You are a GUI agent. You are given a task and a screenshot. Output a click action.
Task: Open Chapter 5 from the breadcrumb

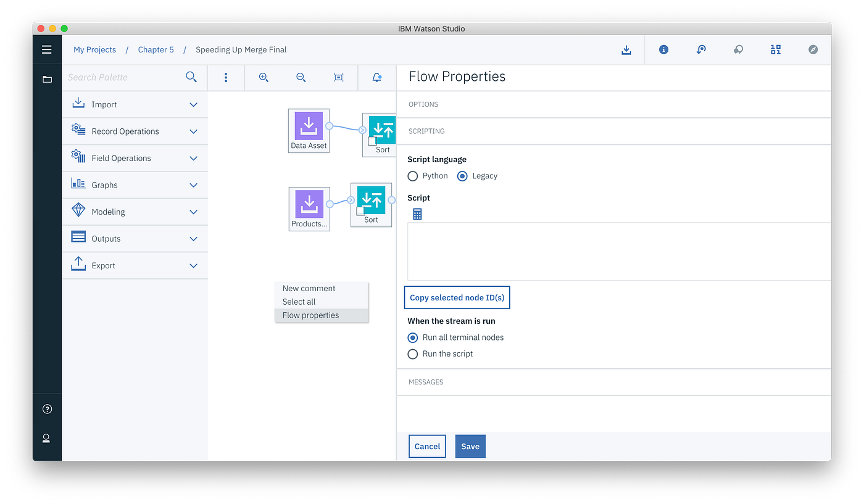click(156, 49)
